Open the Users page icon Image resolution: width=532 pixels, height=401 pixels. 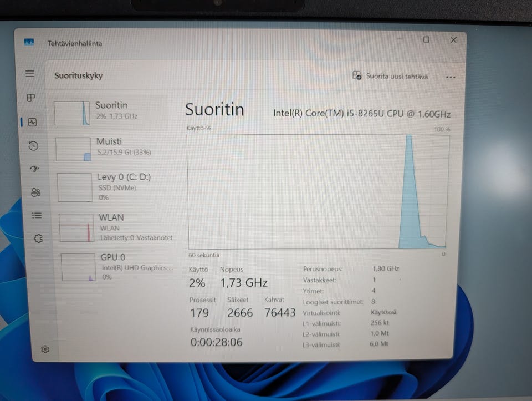[35, 192]
